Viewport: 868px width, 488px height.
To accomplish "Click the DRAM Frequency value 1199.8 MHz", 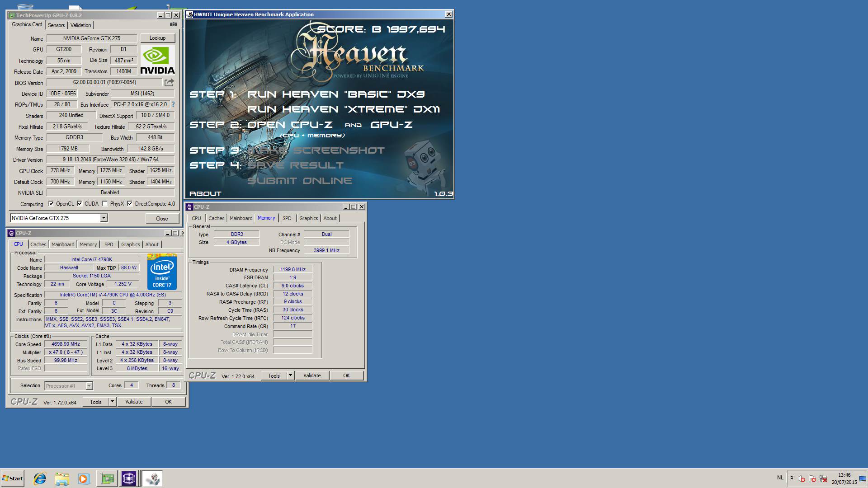I will point(292,269).
